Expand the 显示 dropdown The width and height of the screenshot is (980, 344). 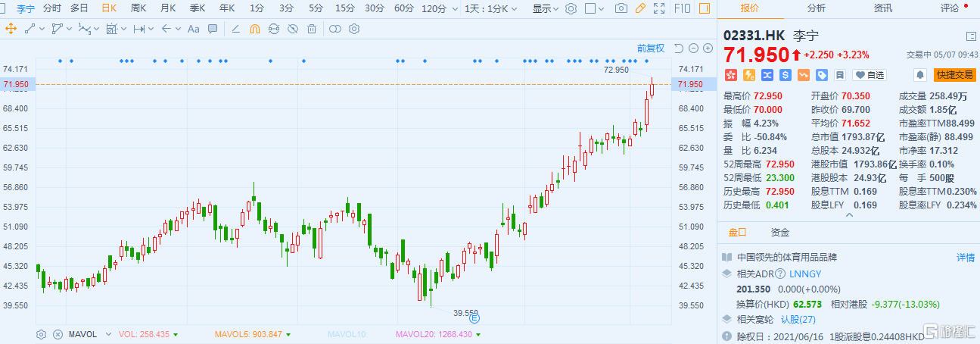click(x=545, y=9)
